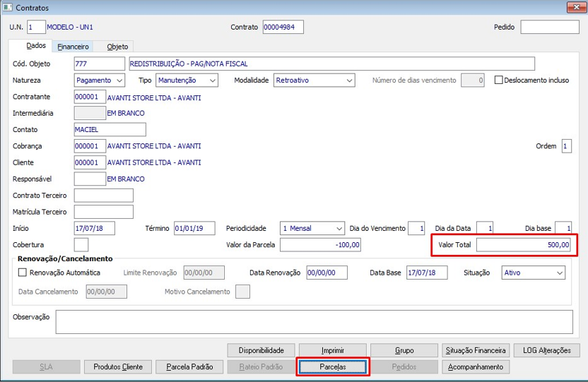Click the Acompanhamento button
The width and height of the screenshot is (588, 382).
click(476, 367)
